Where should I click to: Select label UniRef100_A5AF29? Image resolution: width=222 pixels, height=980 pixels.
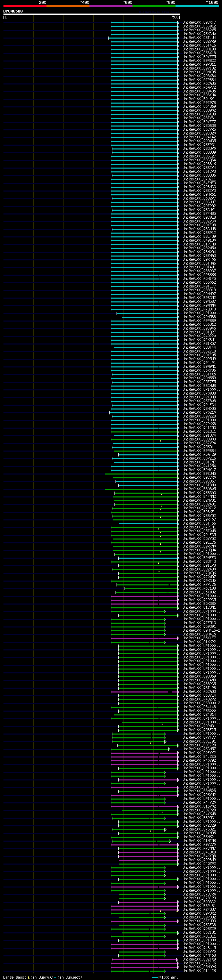[x=199, y=454]
